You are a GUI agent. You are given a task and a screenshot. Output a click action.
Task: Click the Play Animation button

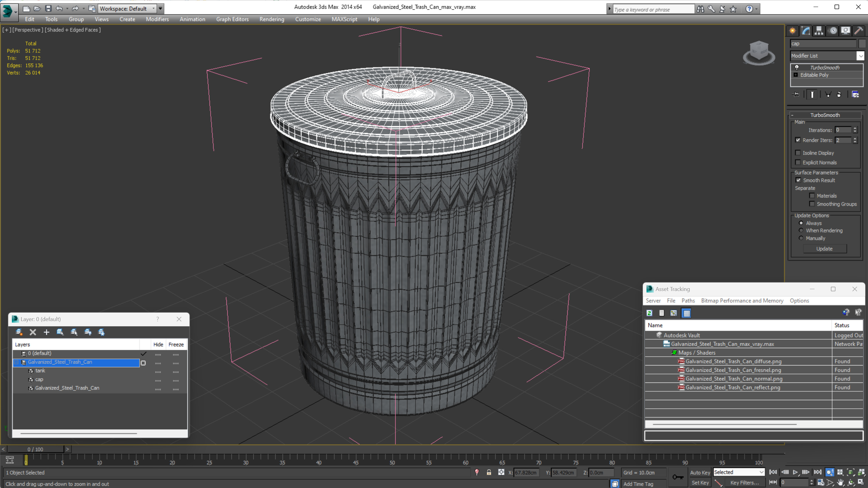(x=795, y=472)
